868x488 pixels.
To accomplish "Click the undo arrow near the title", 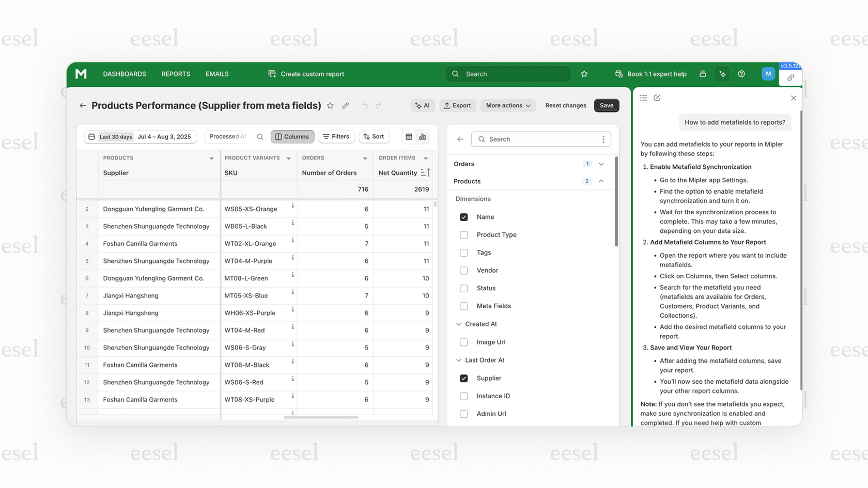I will click(364, 105).
